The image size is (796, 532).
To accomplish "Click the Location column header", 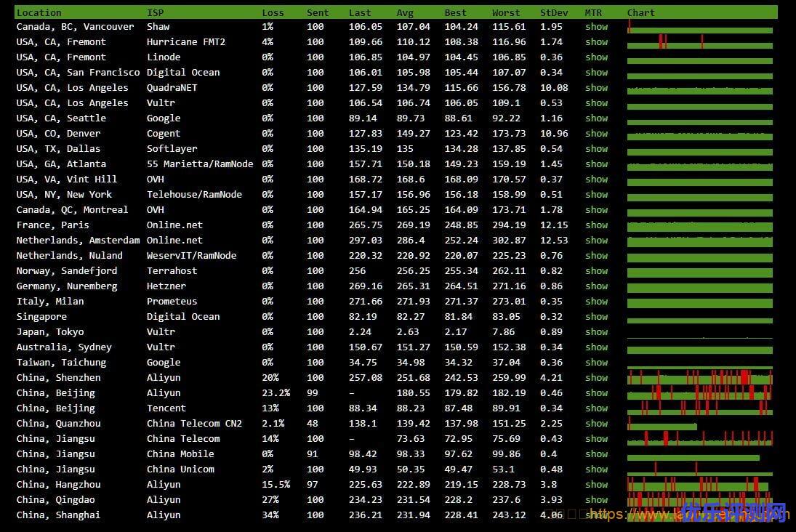I will [39, 12].
